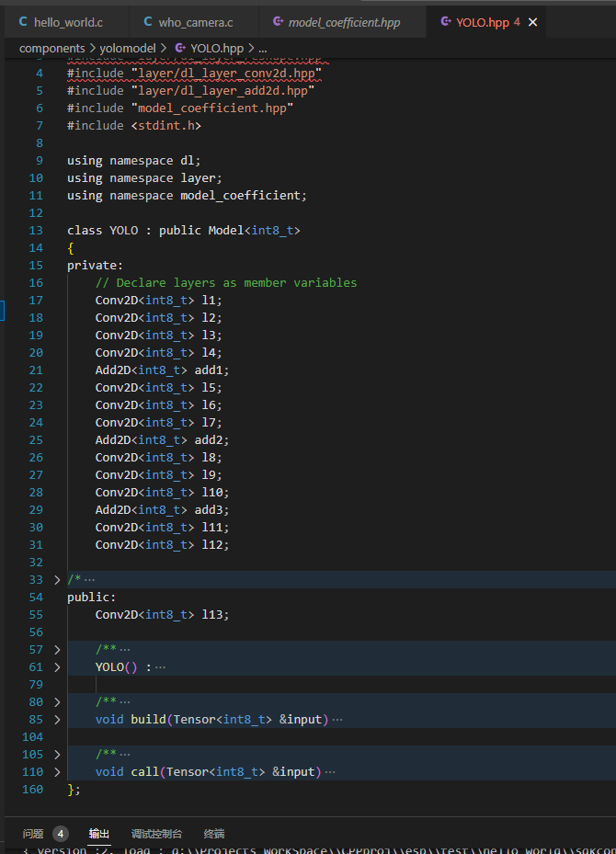Open the components breadcrumb item

(x=52, y=48)
